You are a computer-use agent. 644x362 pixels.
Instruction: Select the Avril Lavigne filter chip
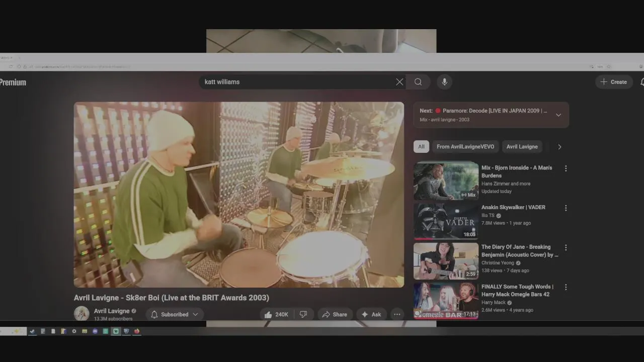pos(522,147)
